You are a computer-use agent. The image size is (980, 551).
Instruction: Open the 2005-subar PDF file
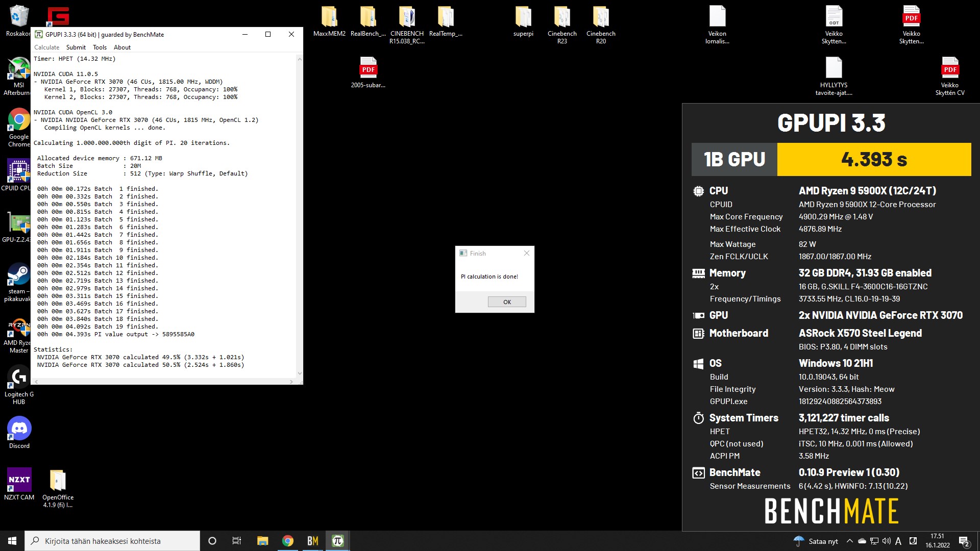coord(368,72)
